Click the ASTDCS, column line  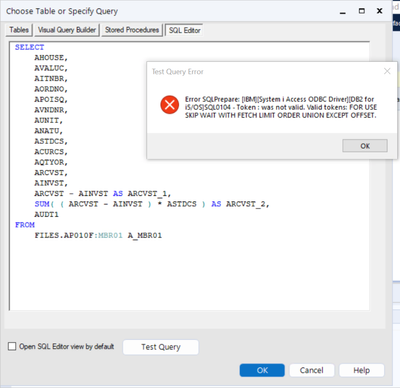(51, 141)
